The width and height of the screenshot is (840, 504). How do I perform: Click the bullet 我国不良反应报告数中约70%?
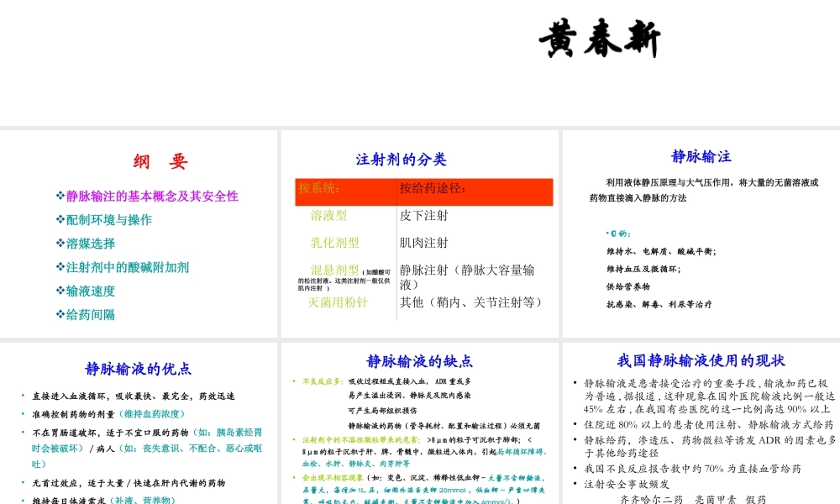click(692, 469)
